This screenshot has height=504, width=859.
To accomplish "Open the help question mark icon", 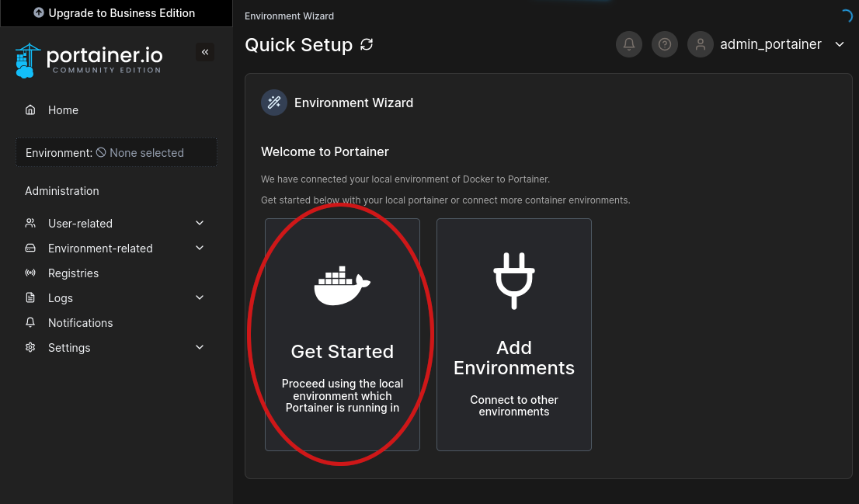I will point(665,44).
